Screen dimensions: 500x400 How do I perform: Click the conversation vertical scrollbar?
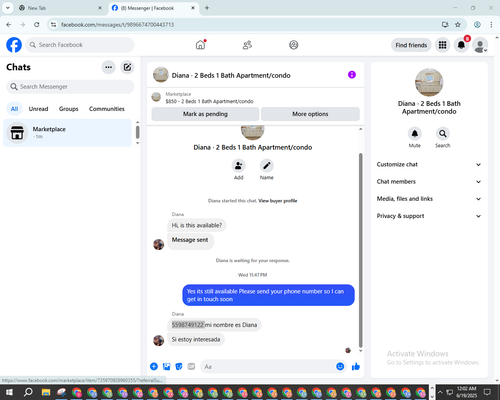click(360, 250)
